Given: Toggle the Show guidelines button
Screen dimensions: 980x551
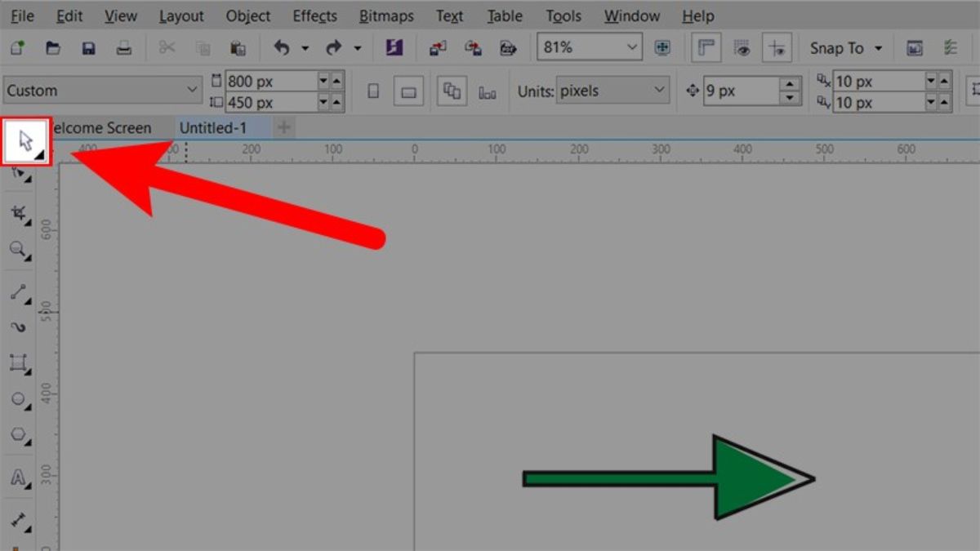Looking at the screenshot, I should click(777, 48).
